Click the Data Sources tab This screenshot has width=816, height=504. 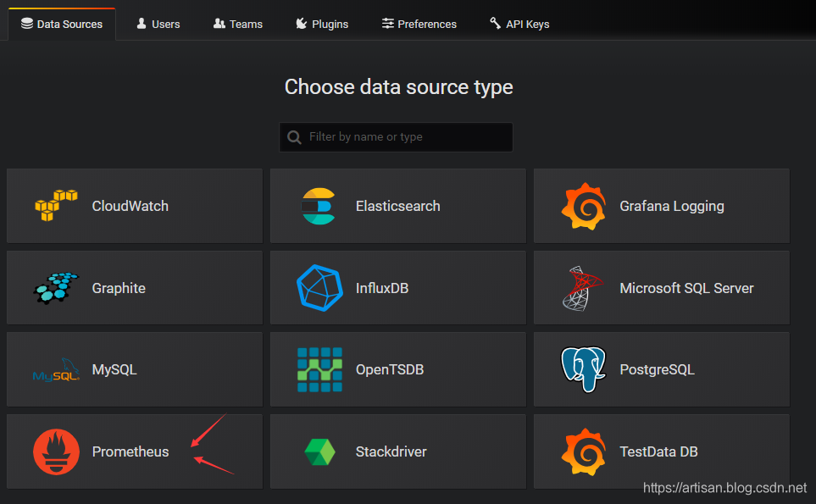tap(62, 24)
